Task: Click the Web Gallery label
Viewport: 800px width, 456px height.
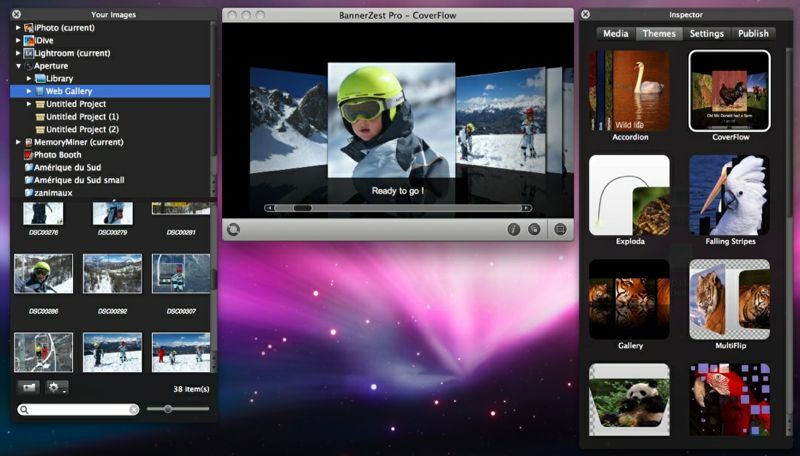Action: click(x=69, y=91)
